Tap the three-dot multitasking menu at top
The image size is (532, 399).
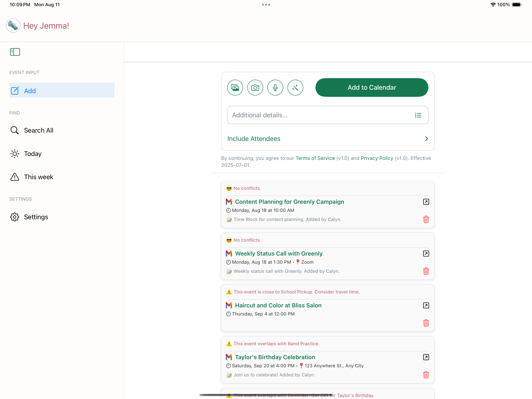coord(266,5)
